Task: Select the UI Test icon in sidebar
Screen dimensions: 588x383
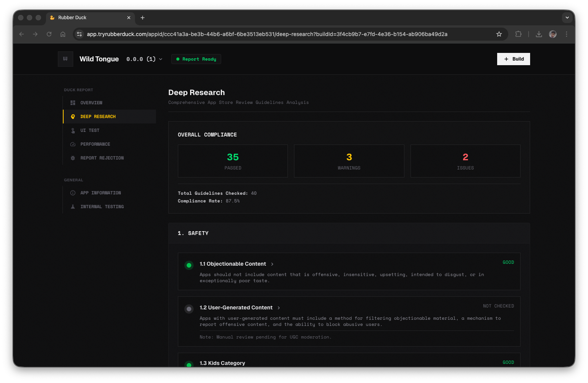Action: pyautogui.click(x=73, y=130)
